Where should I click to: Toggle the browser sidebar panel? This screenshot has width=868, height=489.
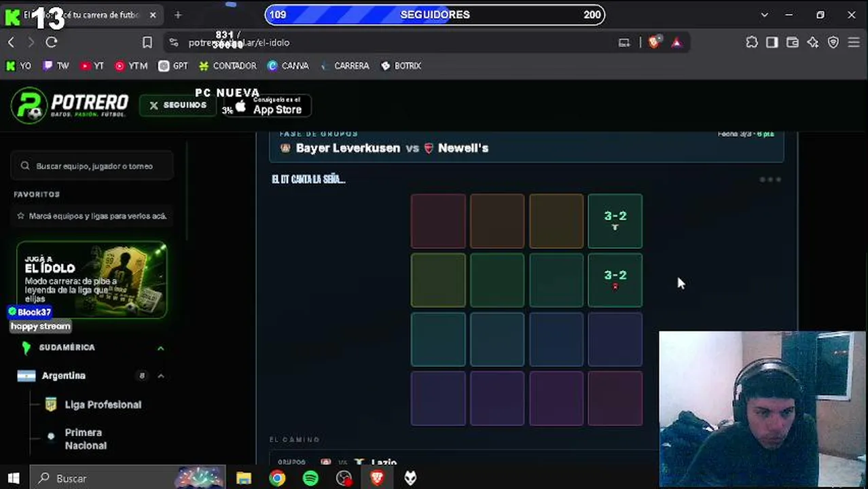tap(772, 42)
